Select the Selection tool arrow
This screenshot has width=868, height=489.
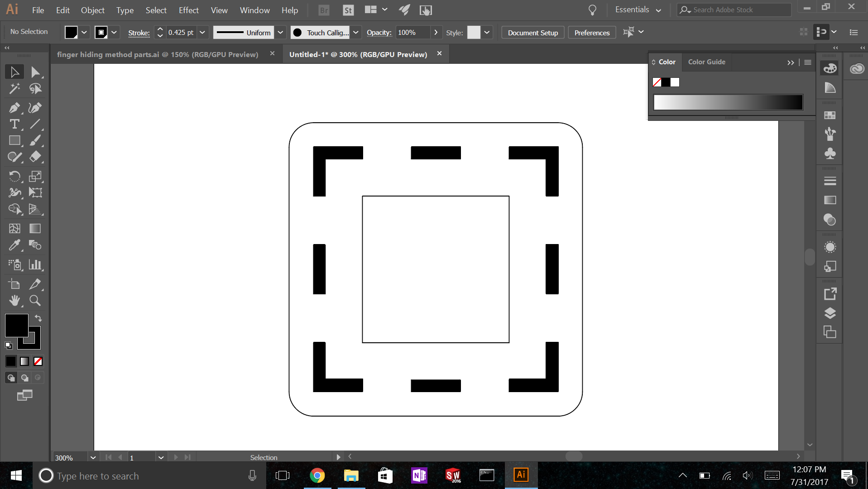pos(14,72)
